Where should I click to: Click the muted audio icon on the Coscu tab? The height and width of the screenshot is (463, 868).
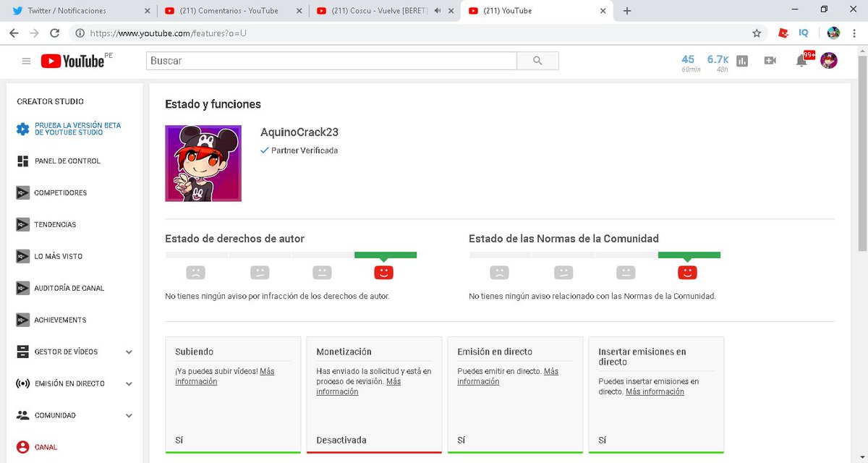[438, 11]
